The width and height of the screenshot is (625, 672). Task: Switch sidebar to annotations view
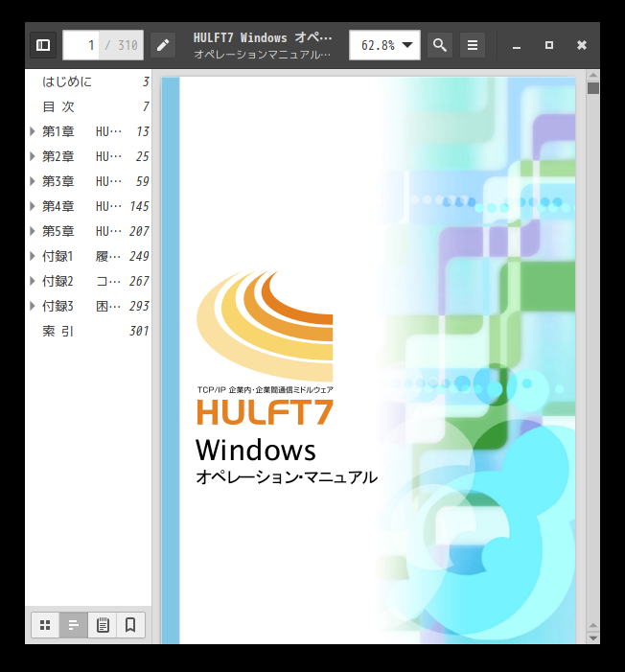[x=103, y=625]
